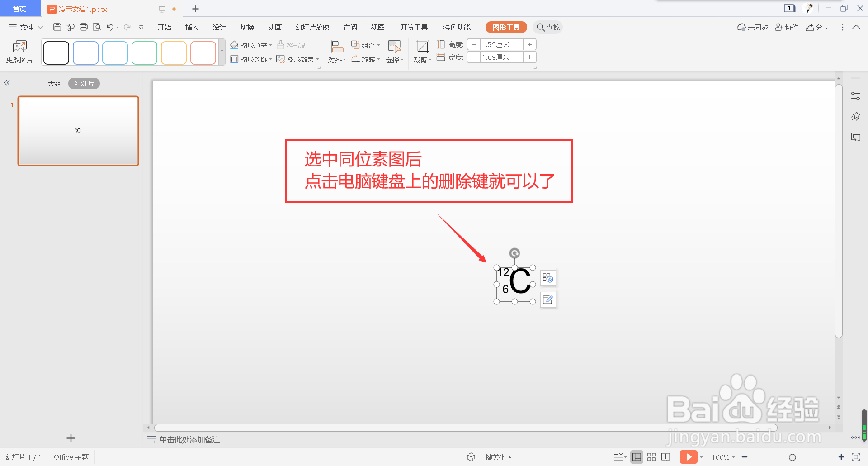Click fit-to-window icon in status bar
The height and width of the screenshot is (466, 868).
coord(855,457)
